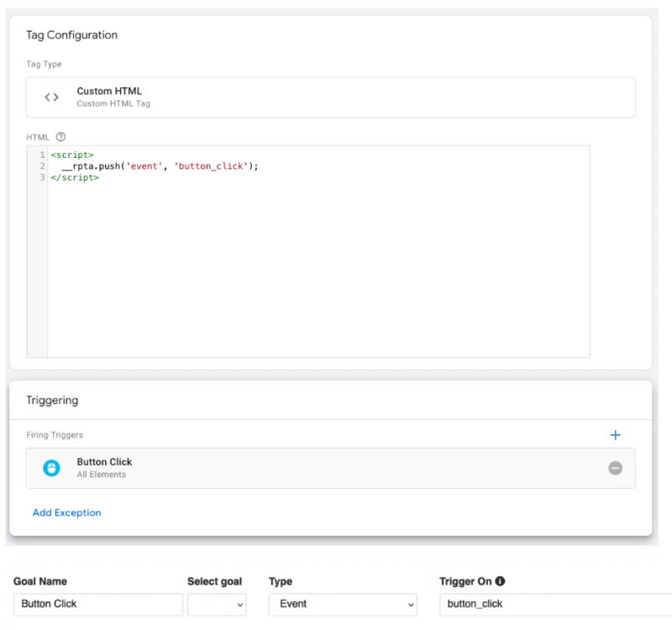
Task: Click the 'Tag Type' label
Action: pos(44,65)
